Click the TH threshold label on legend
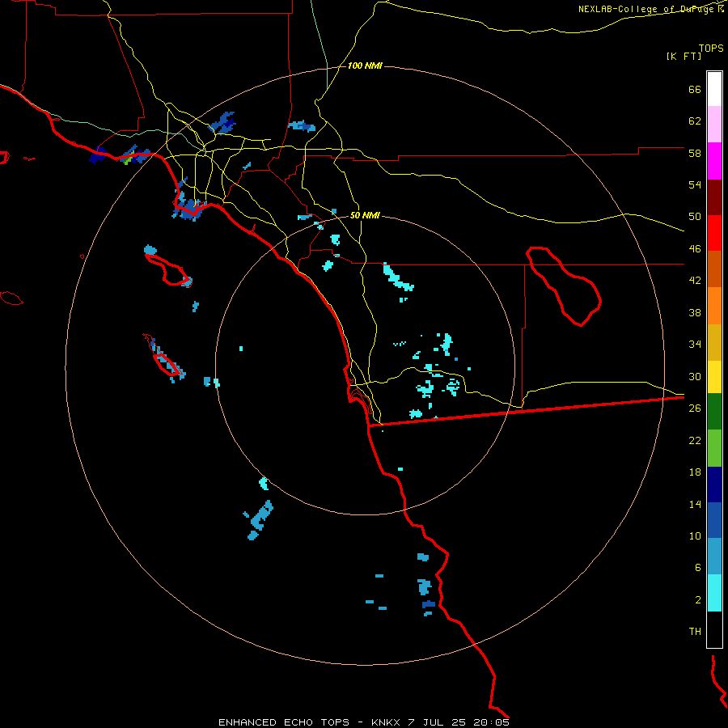728x728 pixels. [x=695, y=632]
